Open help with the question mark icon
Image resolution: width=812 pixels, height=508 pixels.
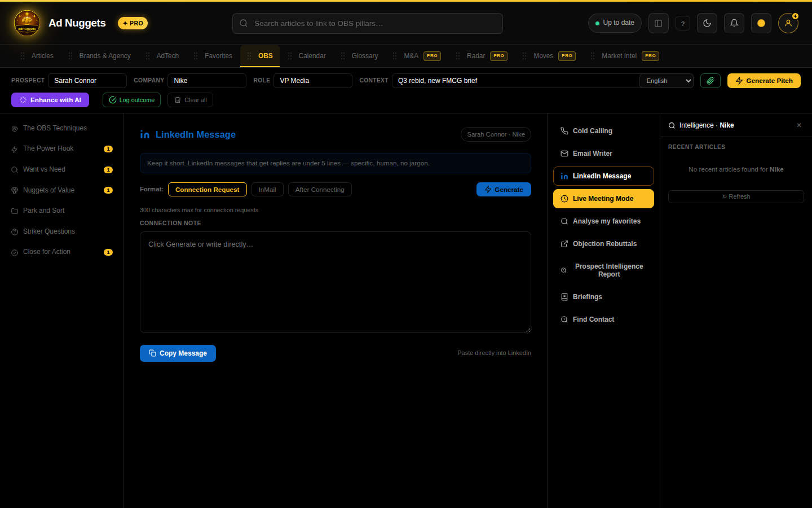tap(683, 23)
